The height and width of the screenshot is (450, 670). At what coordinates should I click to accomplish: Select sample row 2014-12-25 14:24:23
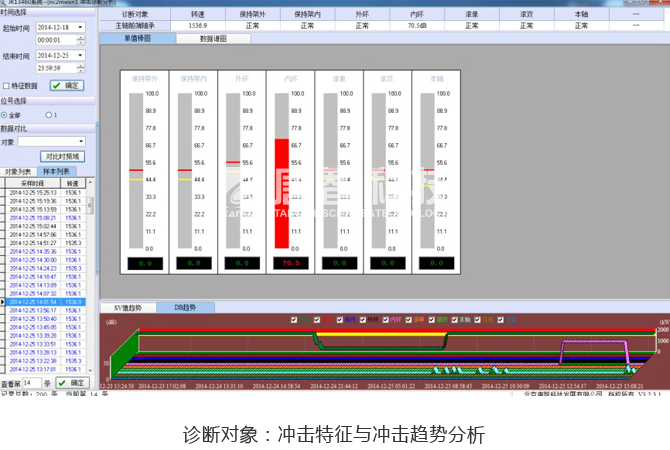45,268
